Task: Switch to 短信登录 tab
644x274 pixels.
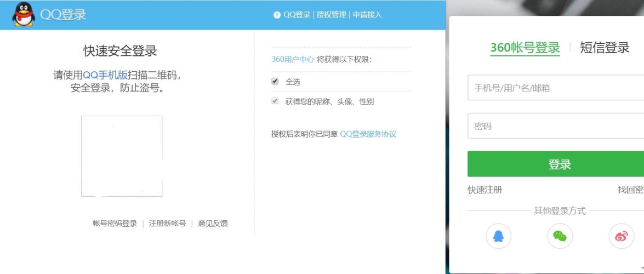Action: (605, 48)
